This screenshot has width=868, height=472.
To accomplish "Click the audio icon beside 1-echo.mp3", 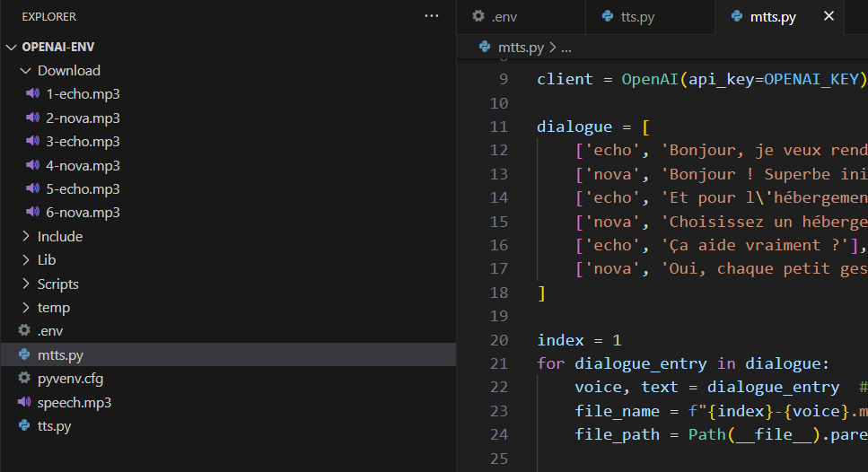I will (33, 94).
